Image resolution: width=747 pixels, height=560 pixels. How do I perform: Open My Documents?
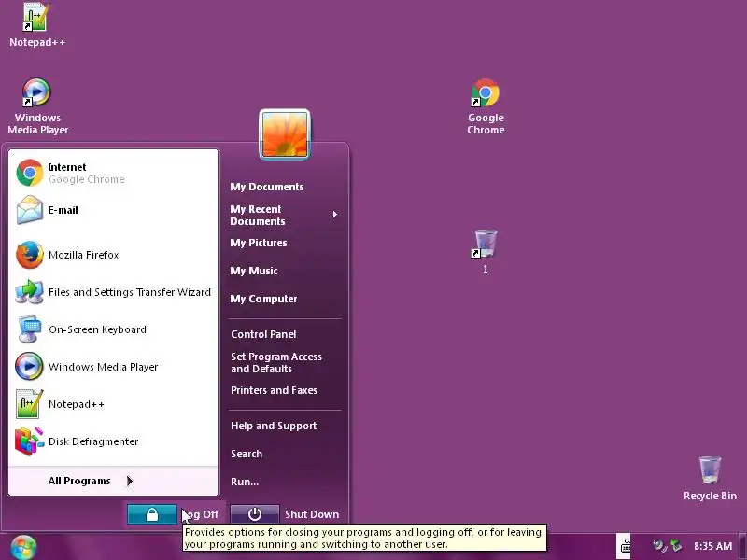tap(267, 187)
